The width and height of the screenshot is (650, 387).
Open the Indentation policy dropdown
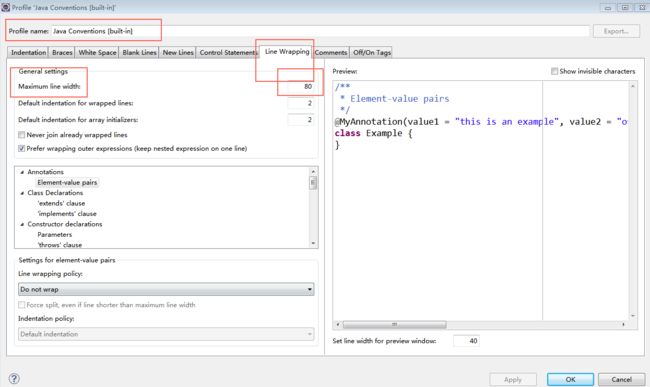tap(166, 334)
